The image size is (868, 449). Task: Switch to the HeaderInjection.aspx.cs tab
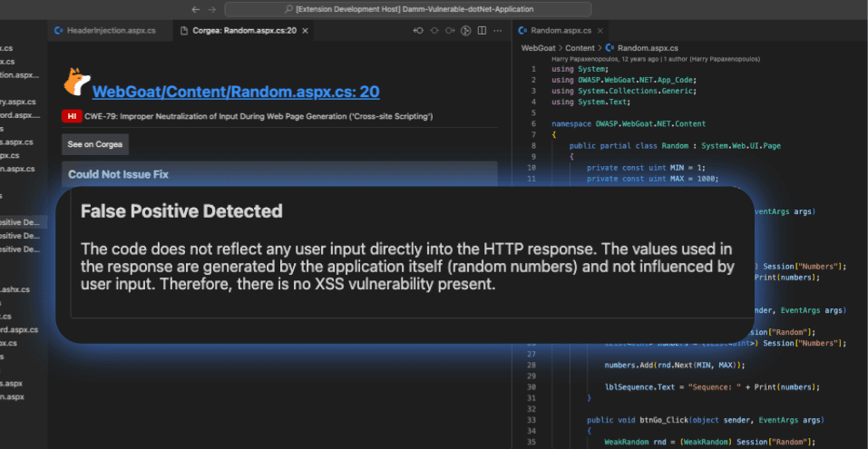tap(104, 30)
